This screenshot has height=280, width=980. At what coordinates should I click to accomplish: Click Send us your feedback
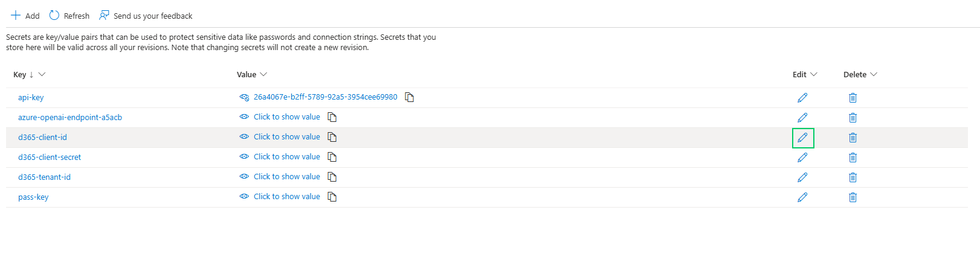(146, 16)
